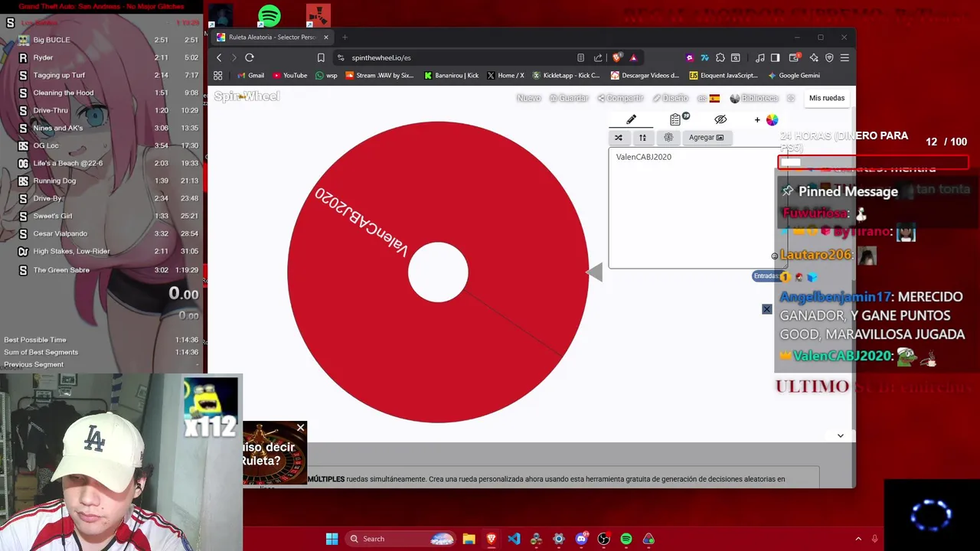Open the YouTube bookmark
This screenshot has height=551, width=980.
pos(289,75)
